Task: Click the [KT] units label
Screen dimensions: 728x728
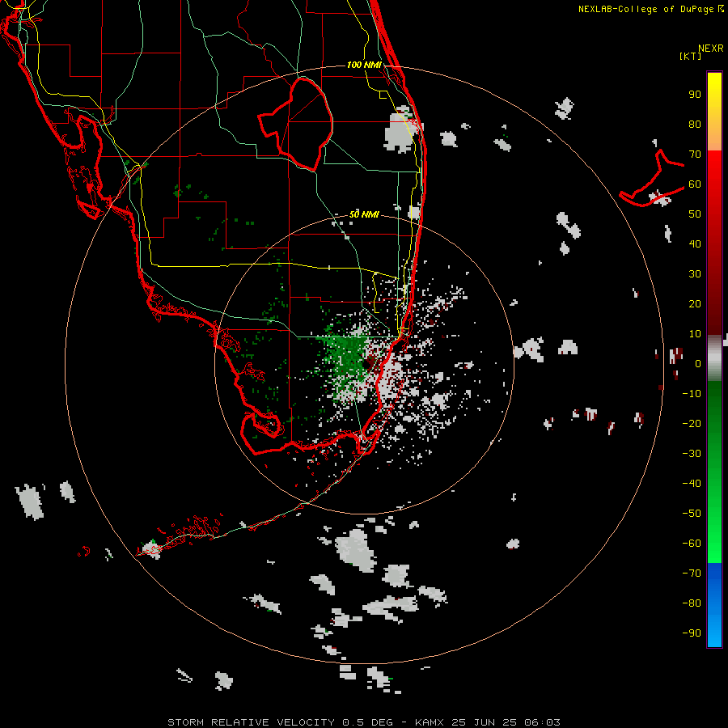Action: click(690, 56)
